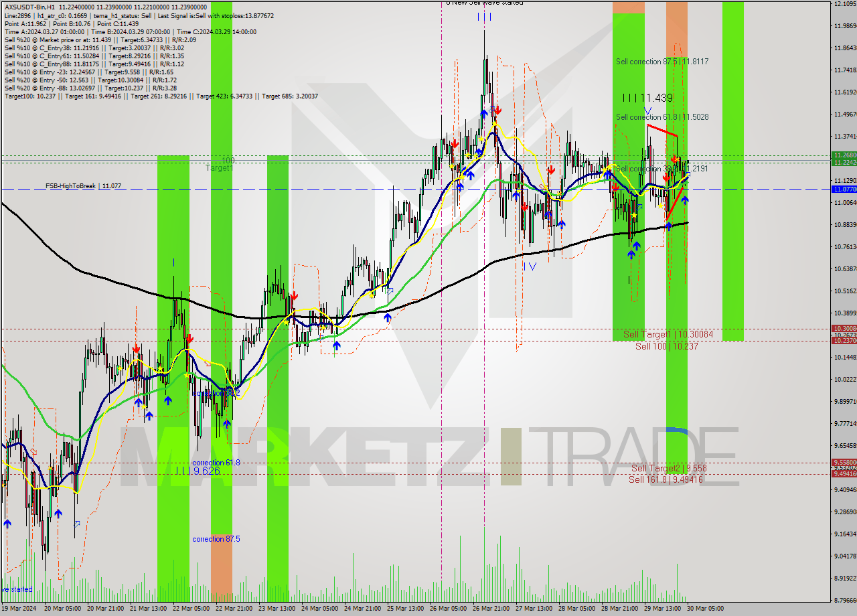Click the 9.2869 price axis value
Viewport: 857px width, 616px height.
tap(844, 512)
